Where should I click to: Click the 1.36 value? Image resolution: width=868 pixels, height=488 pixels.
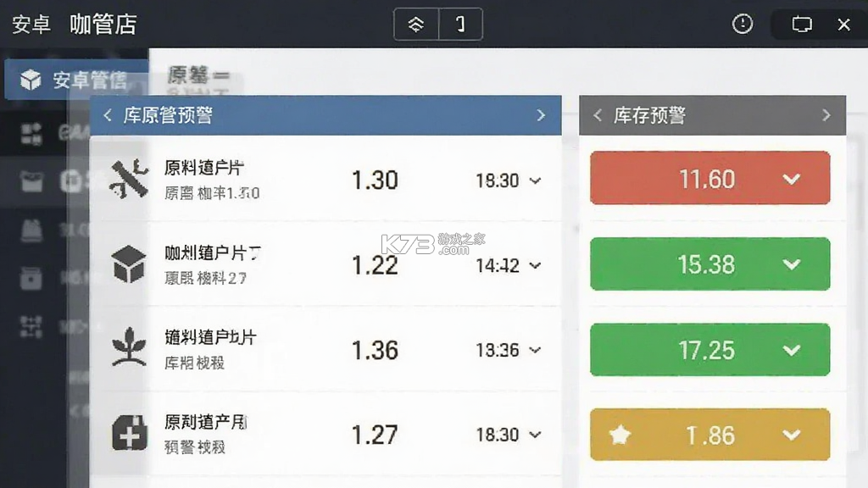(x=375, y=350)
